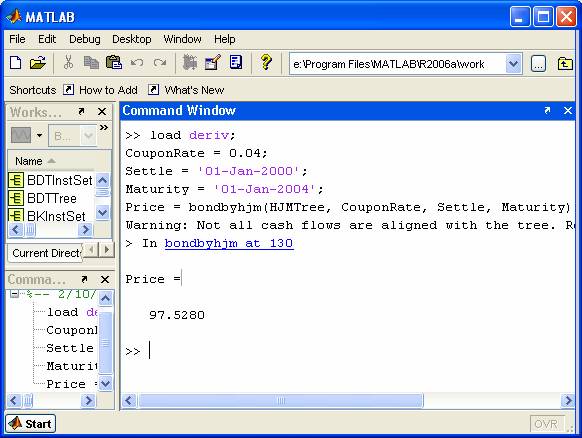This screenshot has width=582, height=438.
Task: Click the 97.5280 price output value
Action: 177,315
